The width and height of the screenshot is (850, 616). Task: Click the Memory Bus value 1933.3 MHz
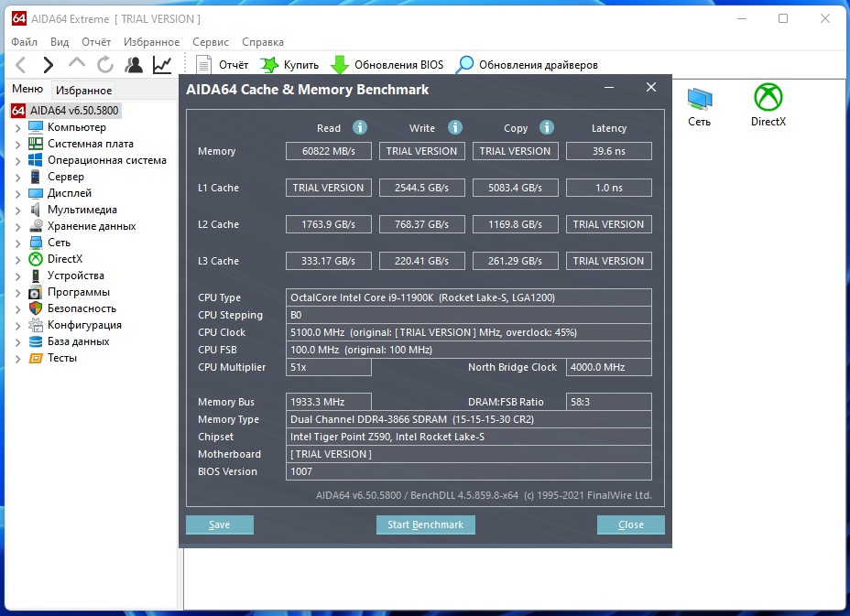coord(329,402)
